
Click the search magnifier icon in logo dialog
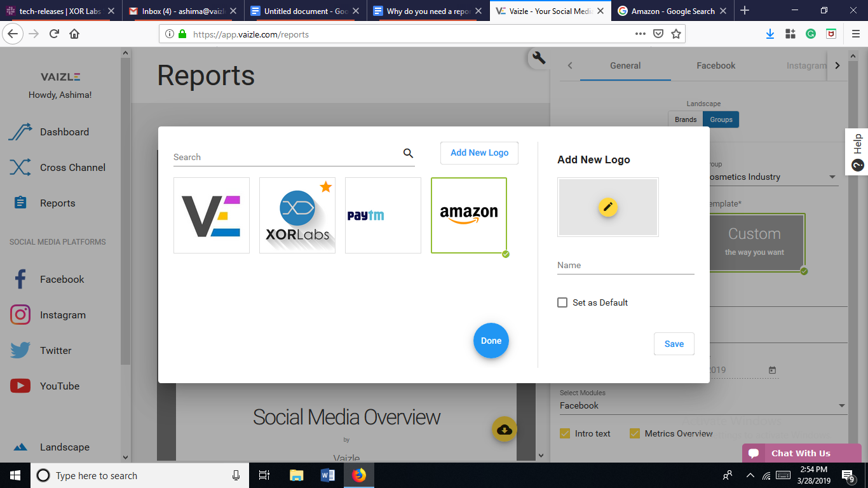408,153
